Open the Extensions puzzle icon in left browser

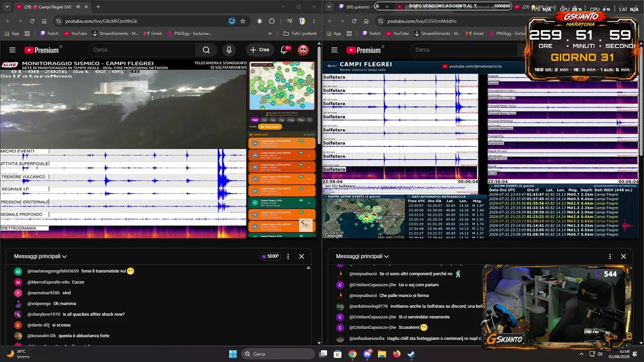(x=272, y=21)
